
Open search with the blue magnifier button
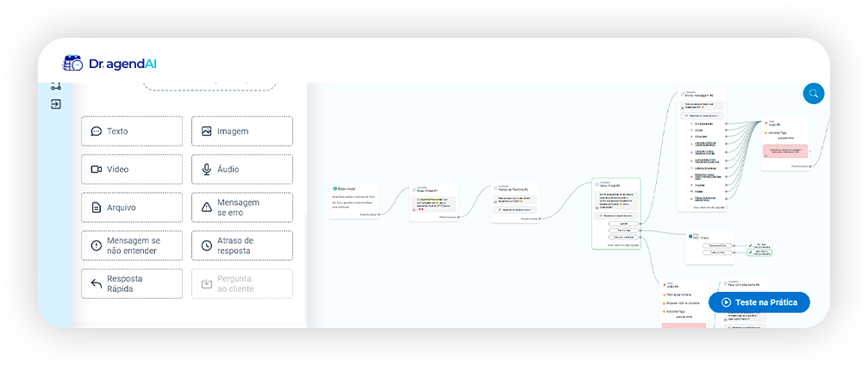pos(813,94)
